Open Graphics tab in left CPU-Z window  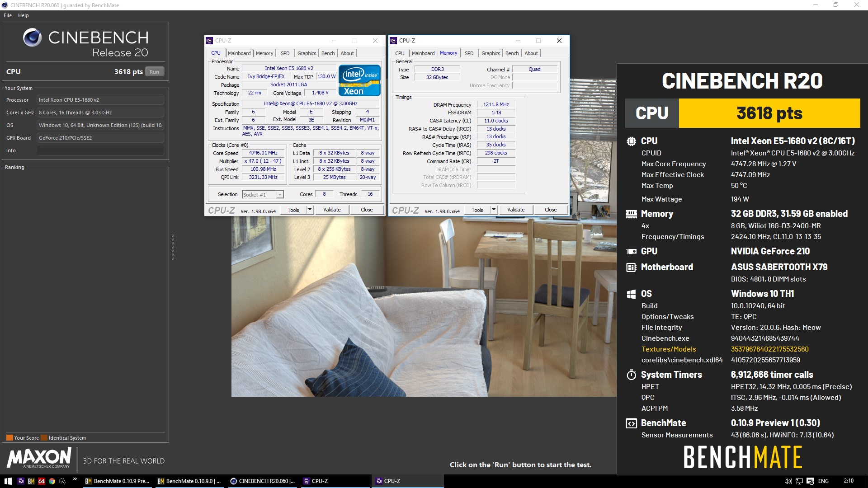tap(307, 53)
